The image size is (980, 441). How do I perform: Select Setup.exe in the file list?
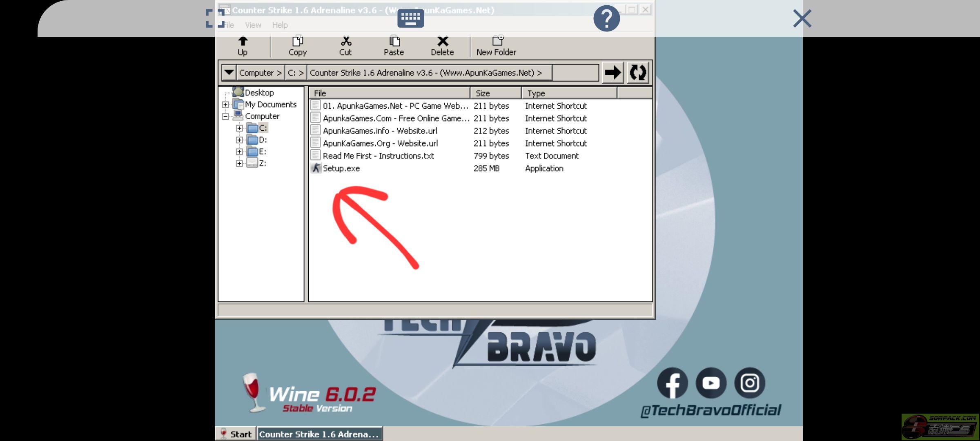point(341,168)
